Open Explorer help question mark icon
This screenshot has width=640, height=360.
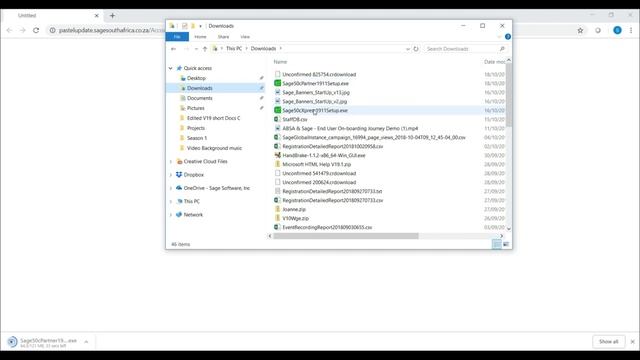point(508,37)
